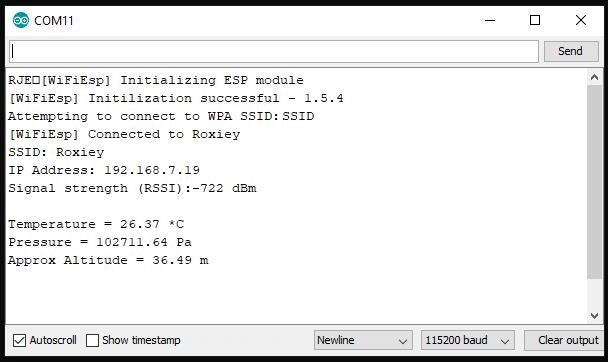
Task: Click the Show timestamp label text
Action: [x=142, y=340]
